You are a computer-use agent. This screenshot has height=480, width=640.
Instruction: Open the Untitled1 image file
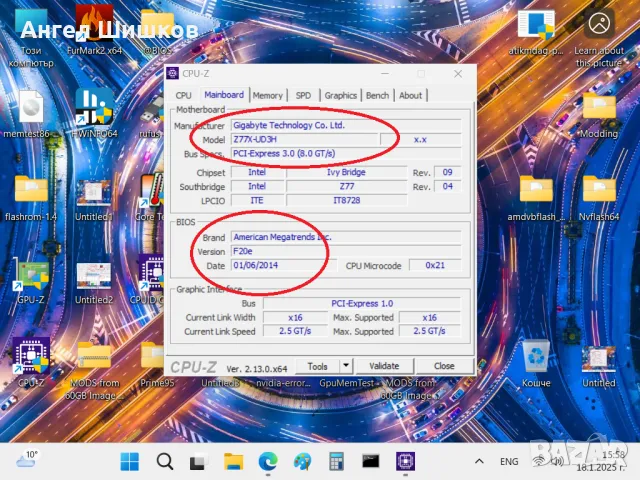tap(94, 200)
